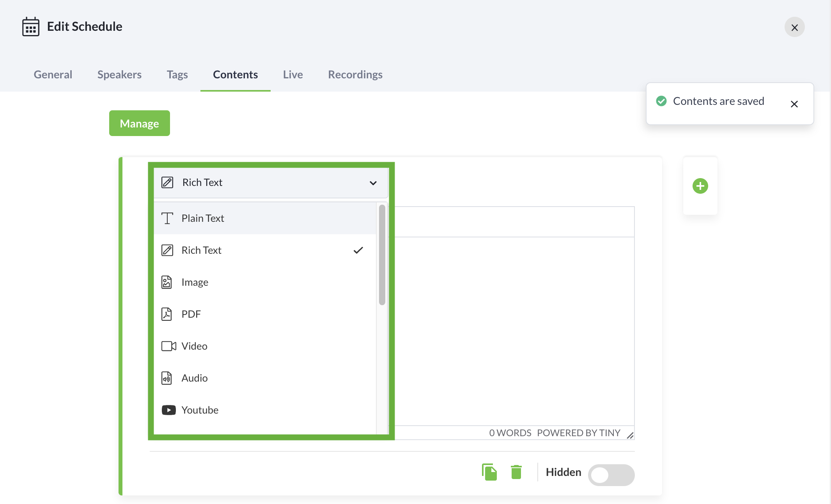Open the Recordings tab

355,74
